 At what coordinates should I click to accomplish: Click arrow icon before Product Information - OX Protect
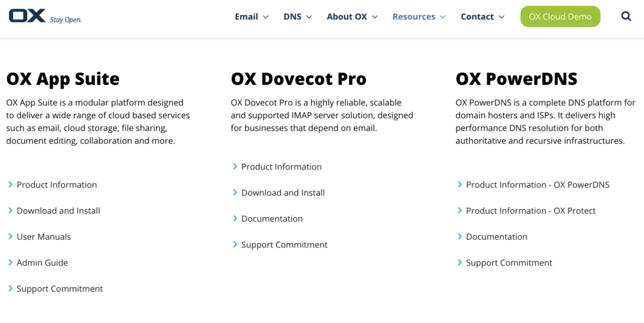(460, 211)
